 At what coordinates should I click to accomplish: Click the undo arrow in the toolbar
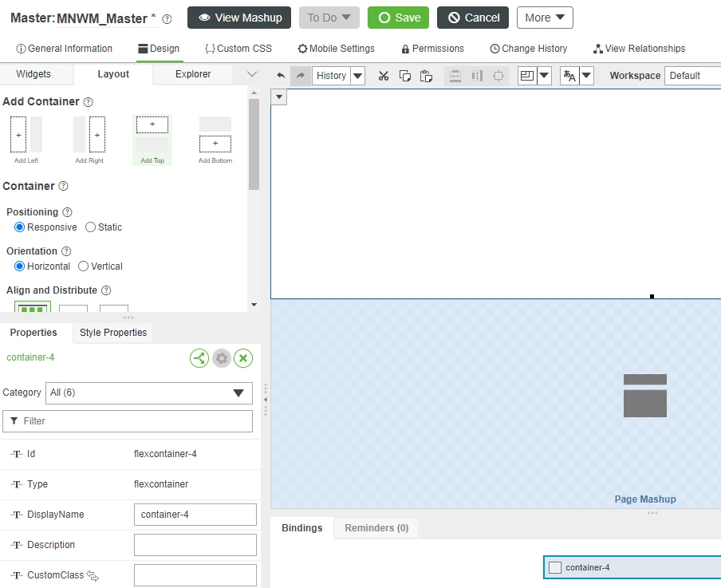pos(281,76)
